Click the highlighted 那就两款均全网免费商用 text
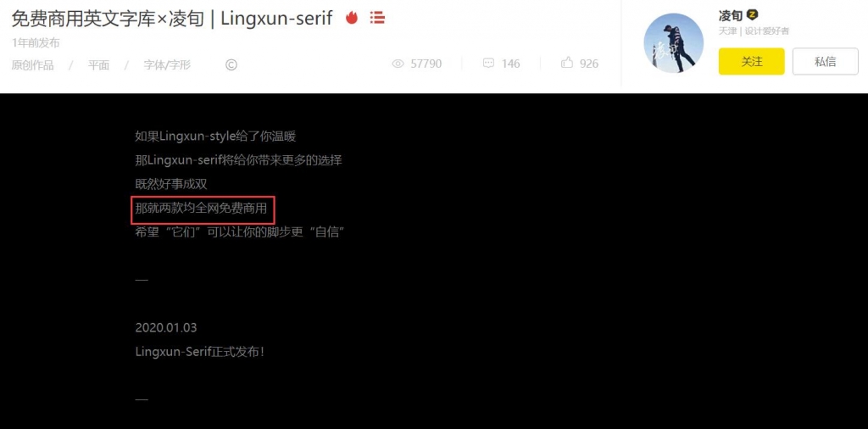The width and height of the screenshot is (868, 429). [x=203, y=209]
